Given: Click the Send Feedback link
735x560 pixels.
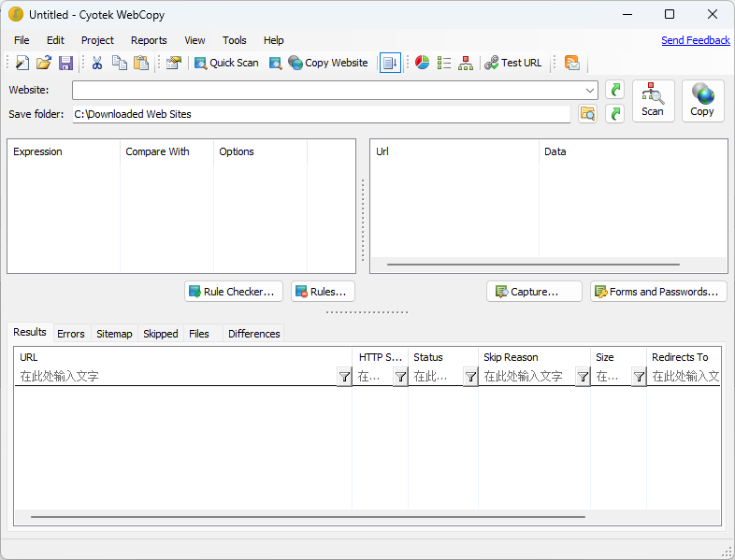Looking at the screenshot, I should (695, 40).
